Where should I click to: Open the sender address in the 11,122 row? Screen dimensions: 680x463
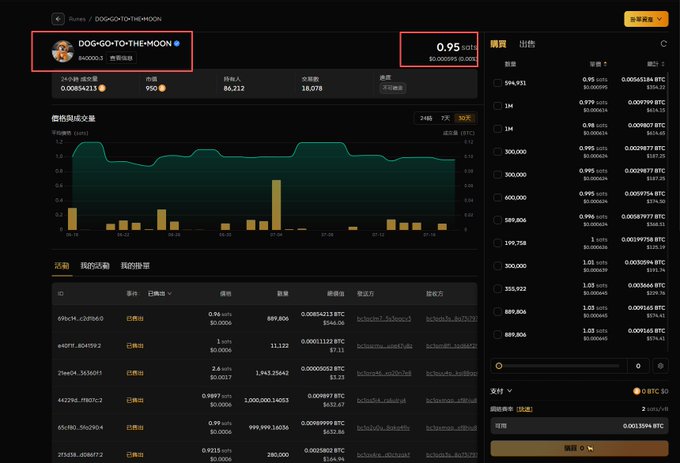tap(384, 346)
